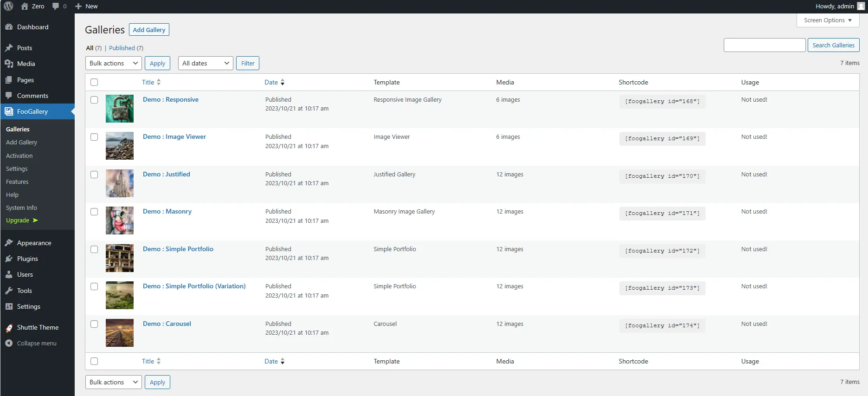Viewport: 868px width, 396px height.
Task: Check the Demo : Responsive row checkbox
Action: tap(94, 100)
